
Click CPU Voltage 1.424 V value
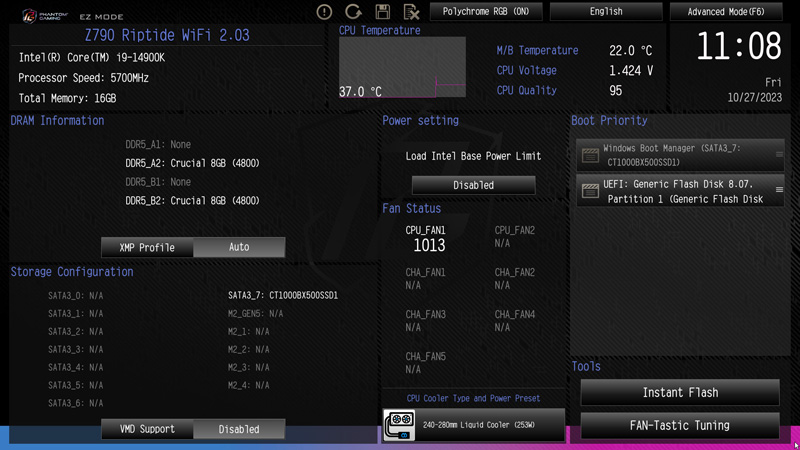[631, 70]
